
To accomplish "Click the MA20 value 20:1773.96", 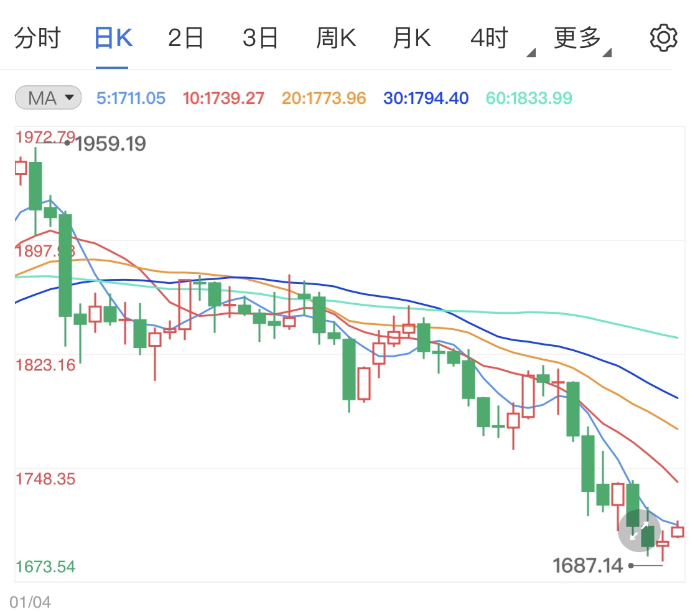I will click(324, 98).
